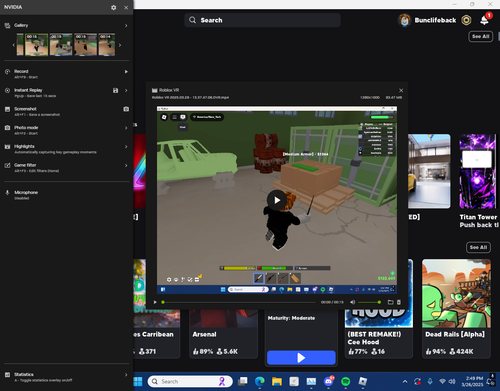Toggle the Microphone disabled setting

[26, 194]
